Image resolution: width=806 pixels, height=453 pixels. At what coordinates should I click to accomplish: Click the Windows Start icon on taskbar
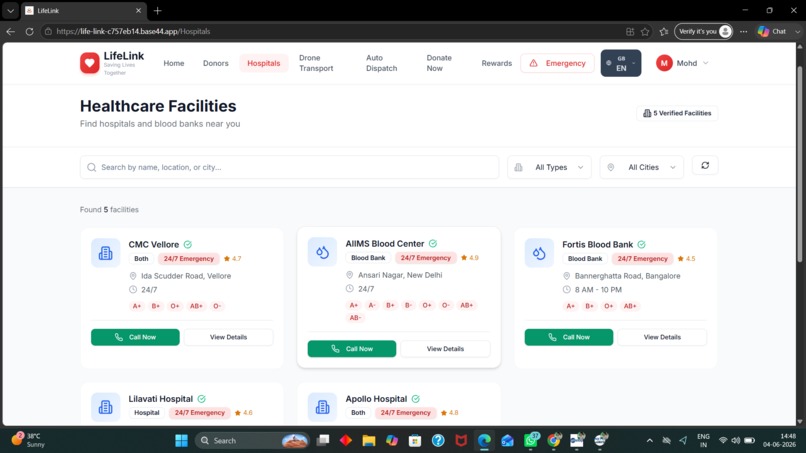tap(181, 441)
